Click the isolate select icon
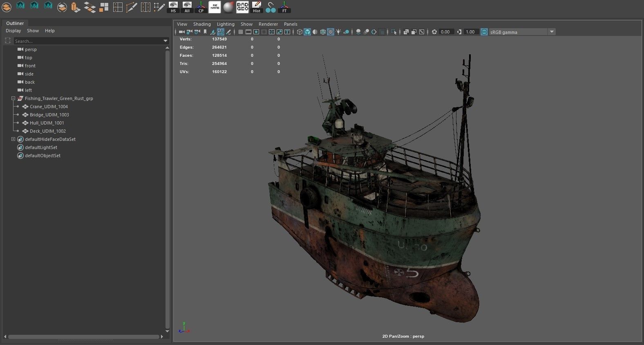The image size is (644, 345). pyautogui.click(x=394, y=32)
